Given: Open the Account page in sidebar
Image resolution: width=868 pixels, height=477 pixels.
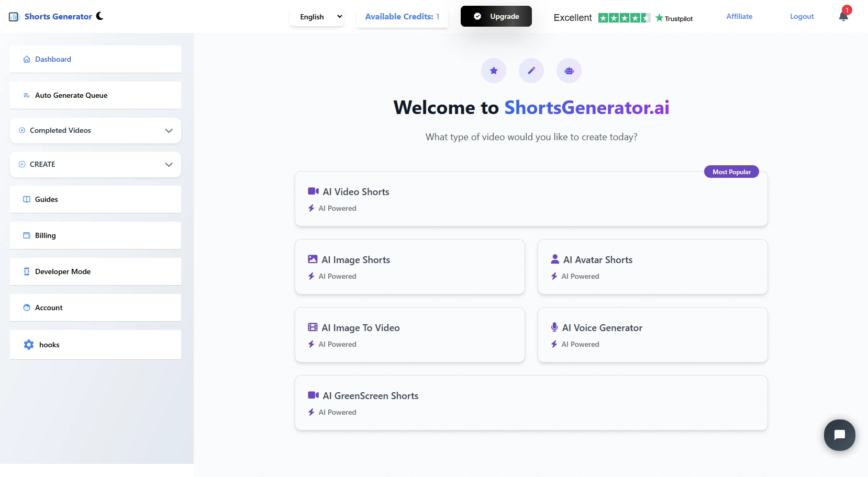Looking at the screenshot, I should pyautogui.click(x=95, y=308).
